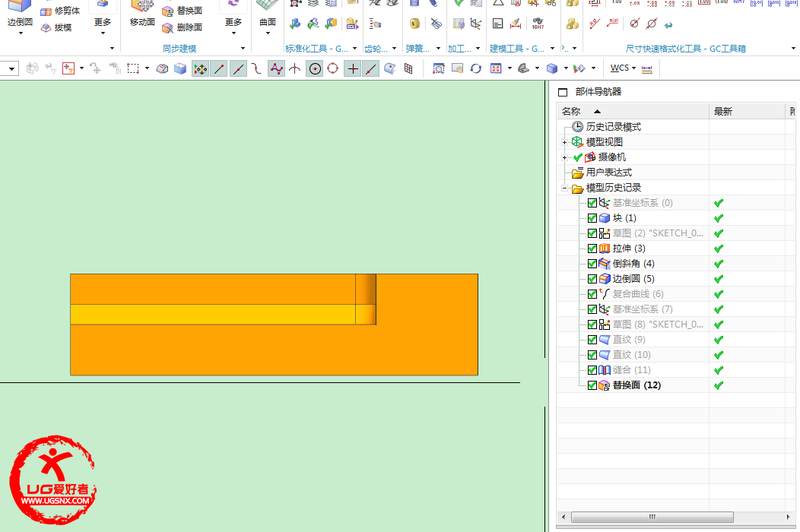800x532 pixels.
Task: Choose the 替换面 (Replace Face) command
Action: [x=183, y=11]
